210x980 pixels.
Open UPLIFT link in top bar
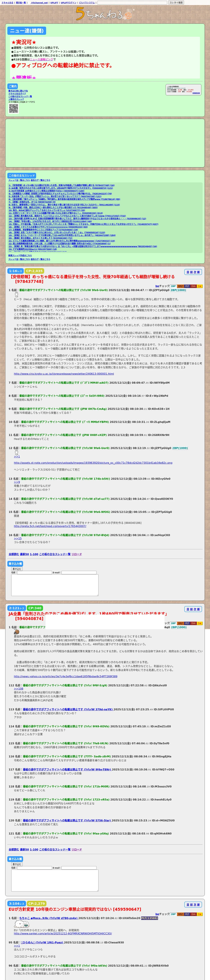54,3
